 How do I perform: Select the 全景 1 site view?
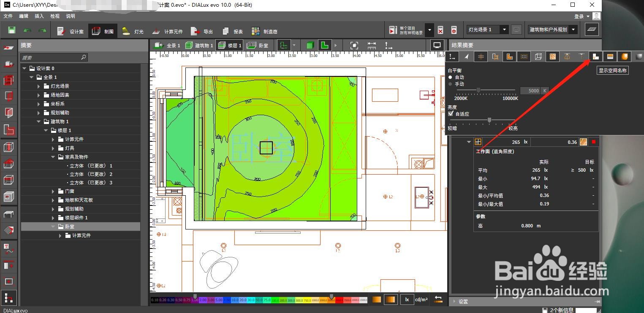pyautogui.click(x=167, y=45)
